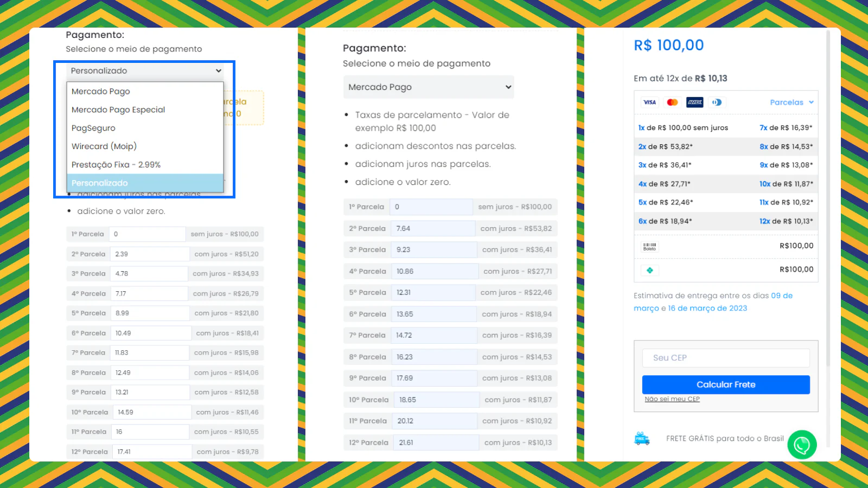Click the free shipping truck icon

pyautogui.click(x=642, y=439)
